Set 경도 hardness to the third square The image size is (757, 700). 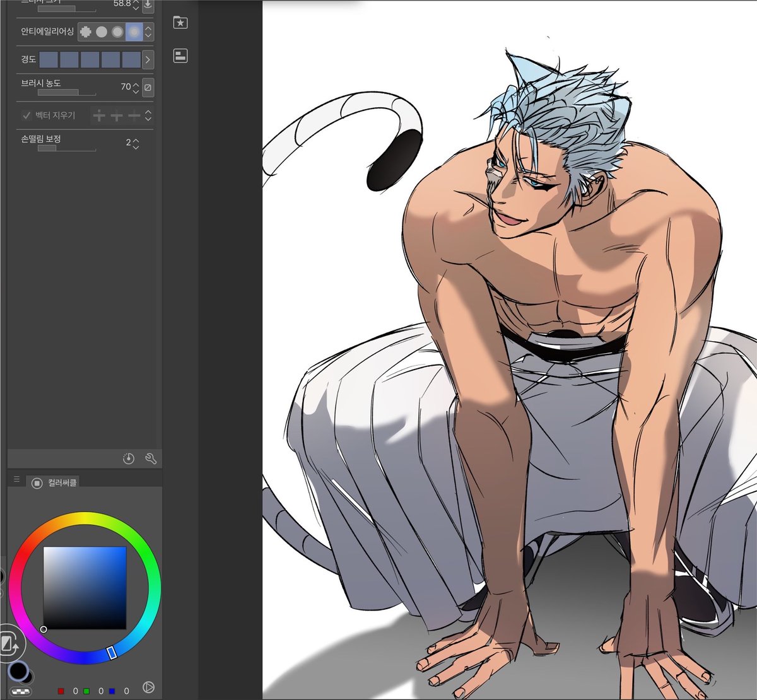[x=90, y=60]
